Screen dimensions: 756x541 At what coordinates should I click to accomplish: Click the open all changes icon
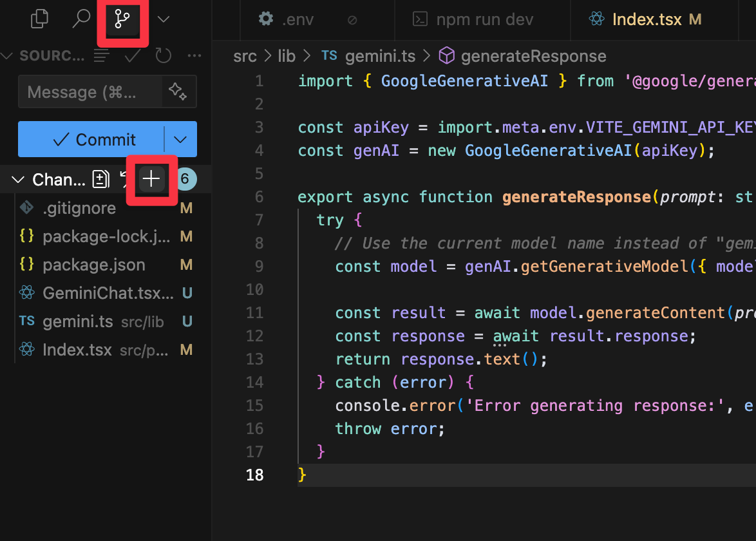(100, 179)
